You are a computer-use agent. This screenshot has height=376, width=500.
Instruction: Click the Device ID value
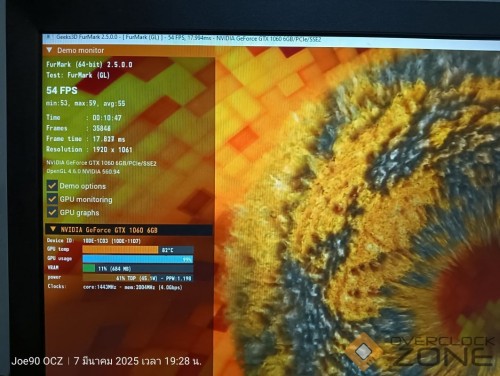tap(112, 241)
